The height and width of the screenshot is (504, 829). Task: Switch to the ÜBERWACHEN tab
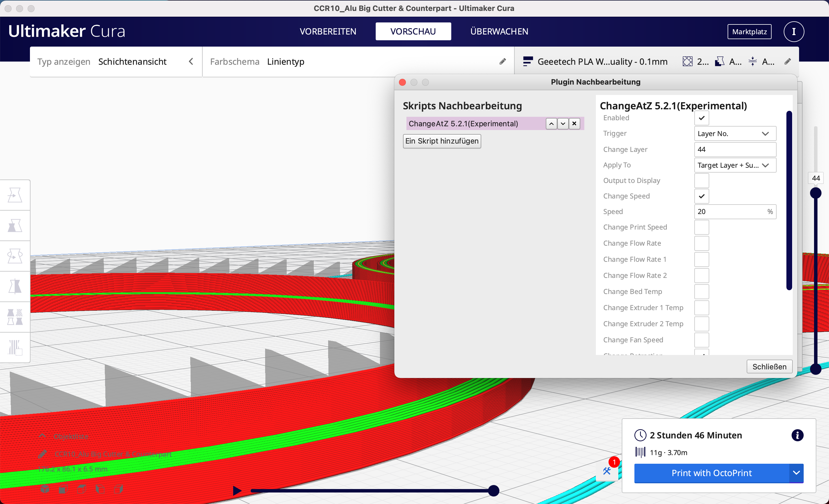tap(499, 31)
